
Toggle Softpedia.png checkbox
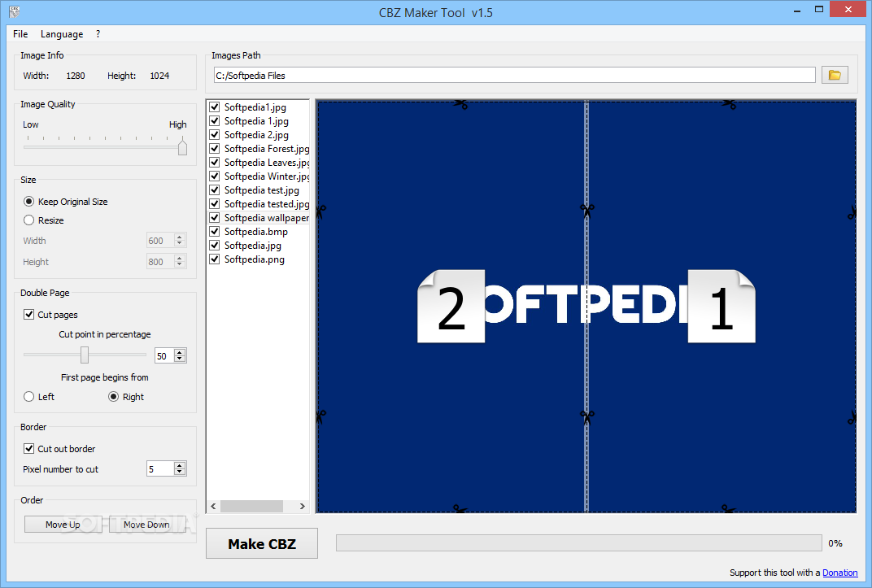[x=215, y=259]
